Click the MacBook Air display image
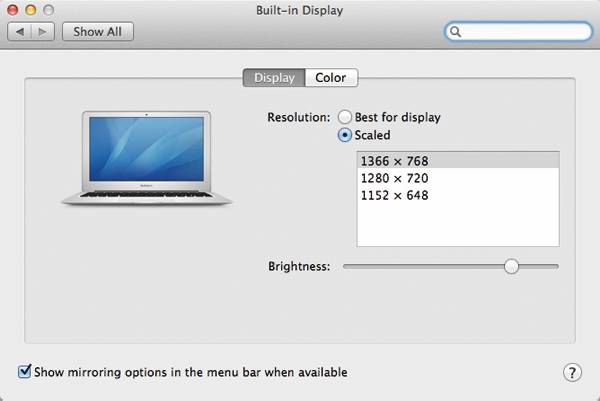This screenshot has height=401, width=600. 147,158
